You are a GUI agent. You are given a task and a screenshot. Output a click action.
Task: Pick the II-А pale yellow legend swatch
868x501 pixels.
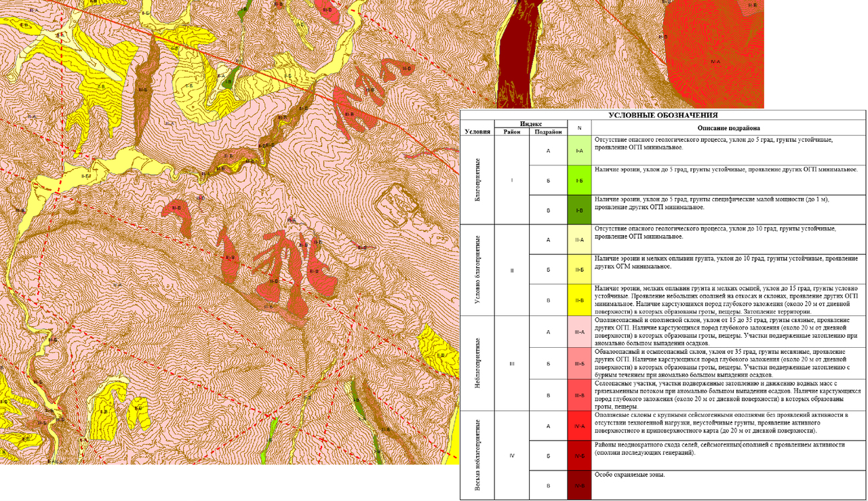(x=579, y=239)
